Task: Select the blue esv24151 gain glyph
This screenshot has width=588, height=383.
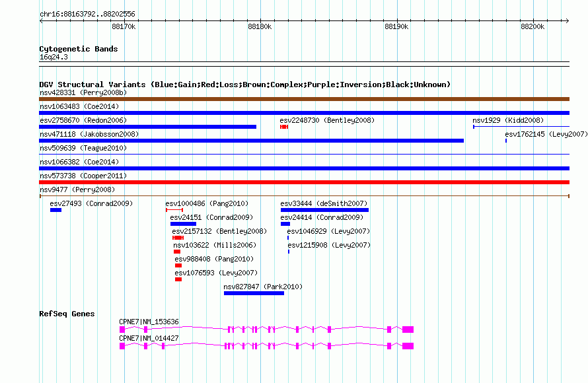Action: click(183, 224)
